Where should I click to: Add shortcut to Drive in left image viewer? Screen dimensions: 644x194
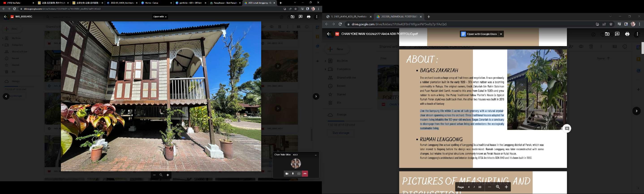[x=293, y=17]
